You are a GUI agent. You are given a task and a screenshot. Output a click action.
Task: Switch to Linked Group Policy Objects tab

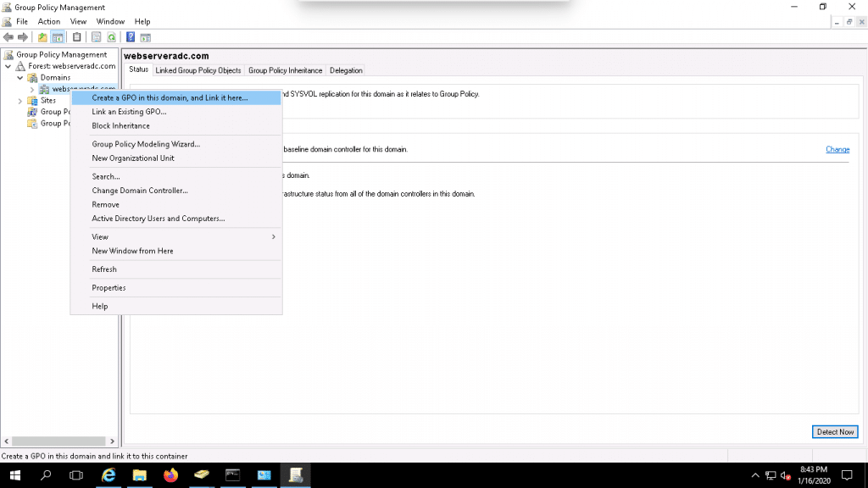198,70
